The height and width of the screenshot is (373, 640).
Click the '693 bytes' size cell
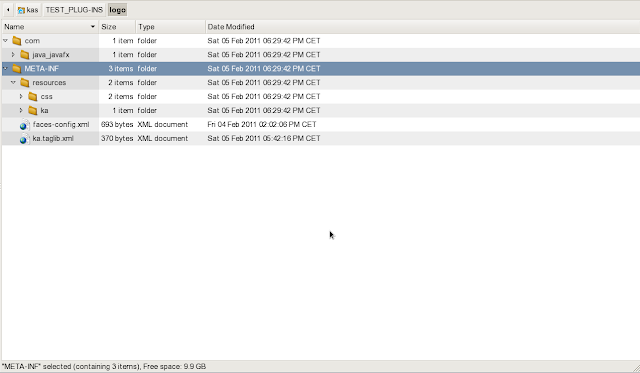point(117,124)
